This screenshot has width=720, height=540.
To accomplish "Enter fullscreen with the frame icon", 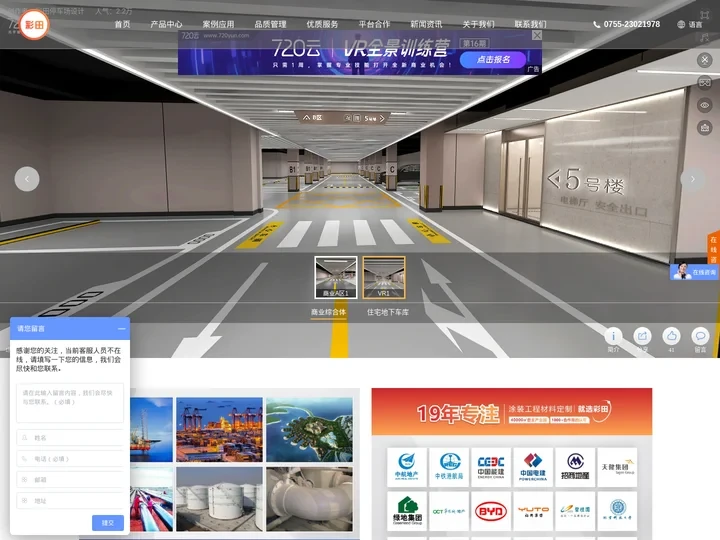I will click(x=705, y=15).
